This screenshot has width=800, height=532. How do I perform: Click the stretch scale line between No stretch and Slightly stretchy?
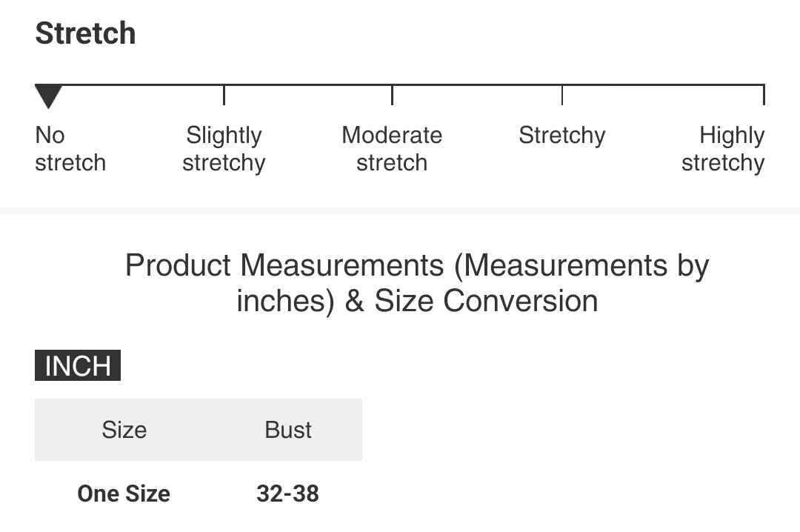point(141,85)
